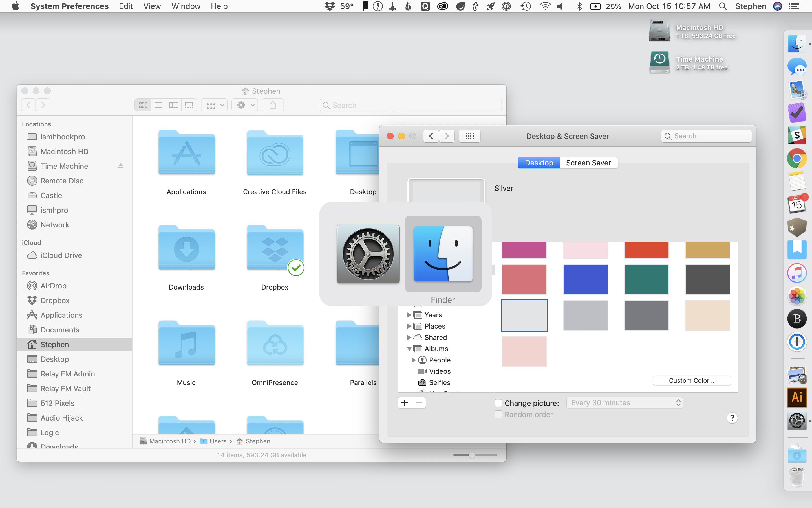812x508 pixels.
Task: Open iTunes from the Dock
Action: tap(797, 273)
